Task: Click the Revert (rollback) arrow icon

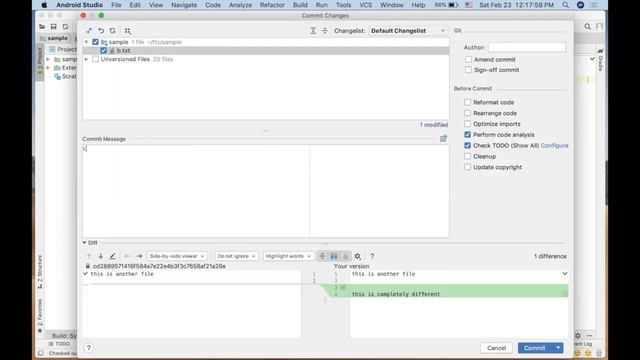Action: [x=101, y=31]
